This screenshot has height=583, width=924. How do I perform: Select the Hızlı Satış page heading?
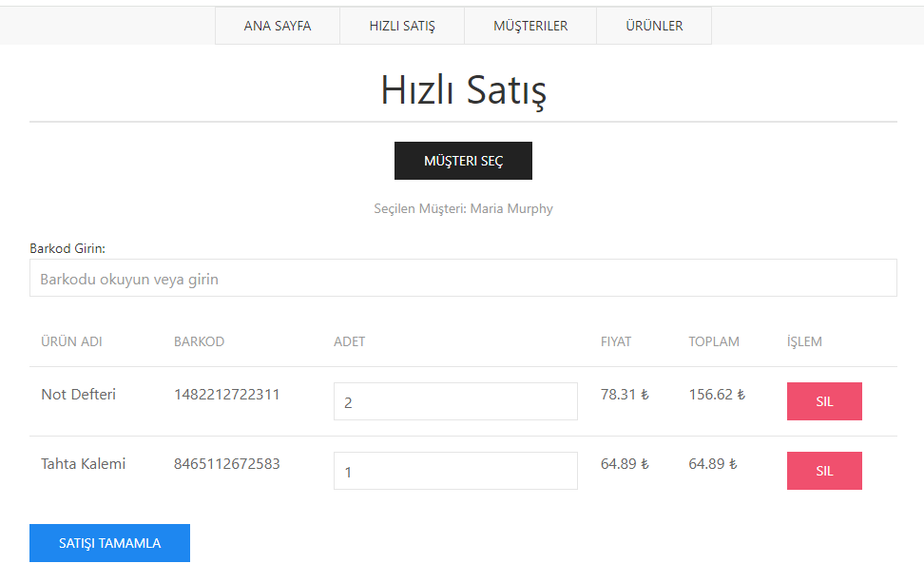[463, 90]
